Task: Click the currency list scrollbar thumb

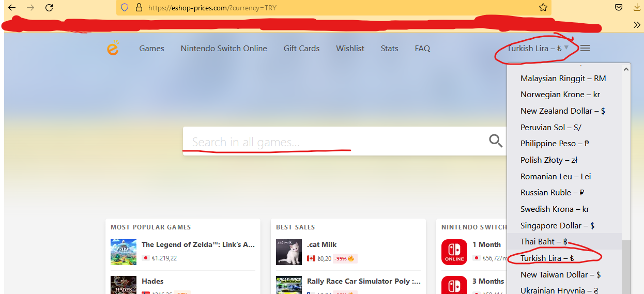Action: click(x=626, y=267)
